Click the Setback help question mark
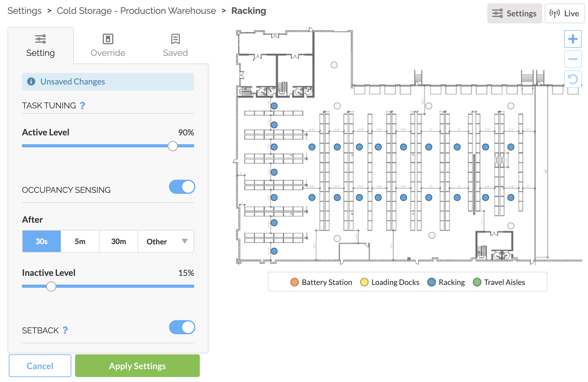The image size is (588, 382). [x=65, y=330]
